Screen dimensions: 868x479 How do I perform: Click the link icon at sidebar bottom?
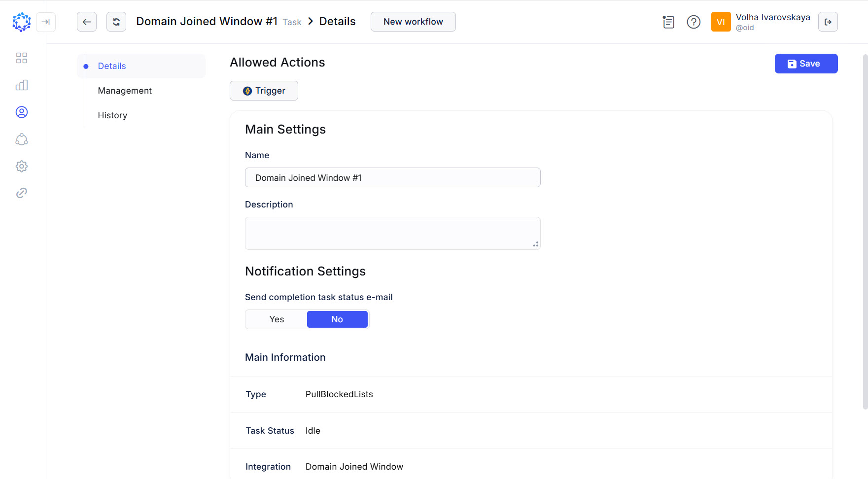(x=22, y=193)
